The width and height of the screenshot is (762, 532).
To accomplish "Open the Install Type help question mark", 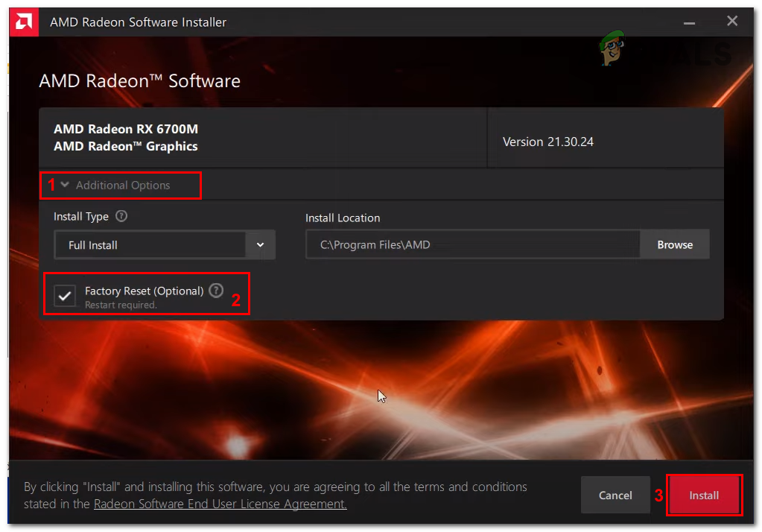I will (122, 216).
